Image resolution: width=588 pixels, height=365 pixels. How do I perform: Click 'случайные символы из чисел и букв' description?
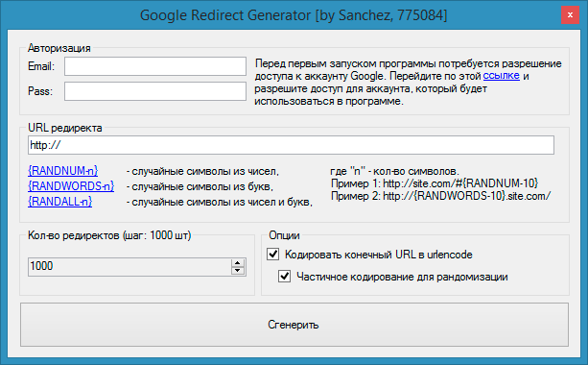coord(222,202)
